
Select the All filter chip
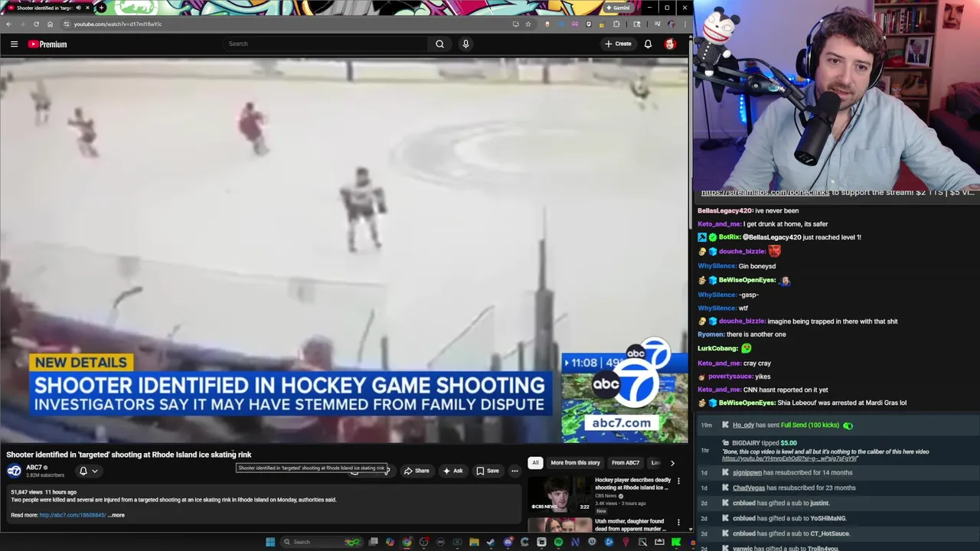[535, 463]
